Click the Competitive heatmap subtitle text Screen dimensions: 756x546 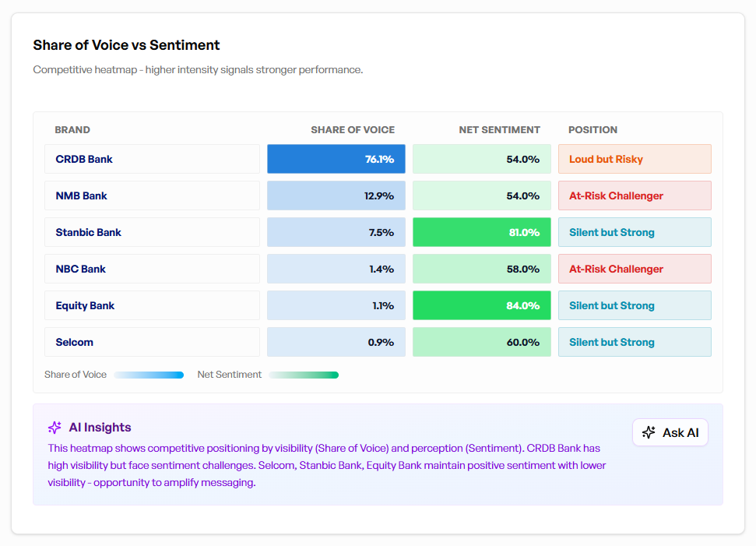[198, 70]
